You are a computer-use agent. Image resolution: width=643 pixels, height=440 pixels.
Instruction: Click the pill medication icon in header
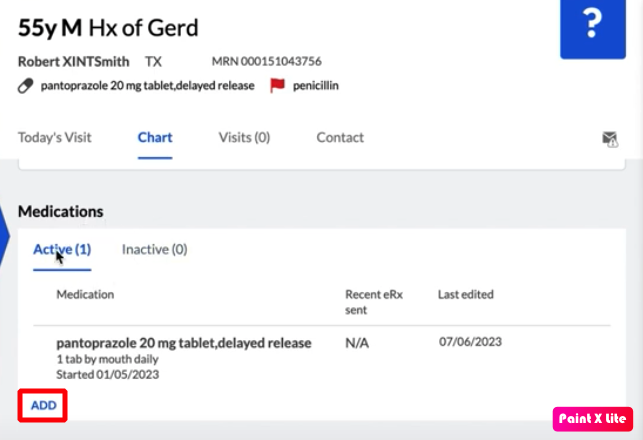click(x=25, y=86)
